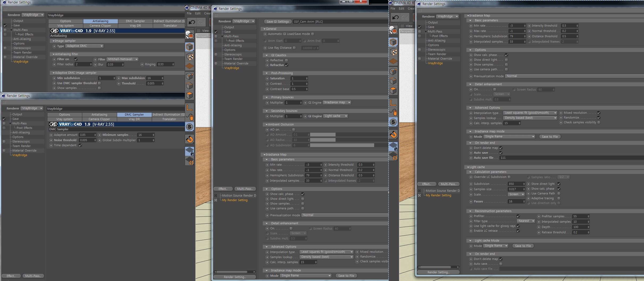Image resolution: width=644 pixels, height=281 pixels.
Task: Adjust the AO Amount slider bar
Action: pos(349,135)
